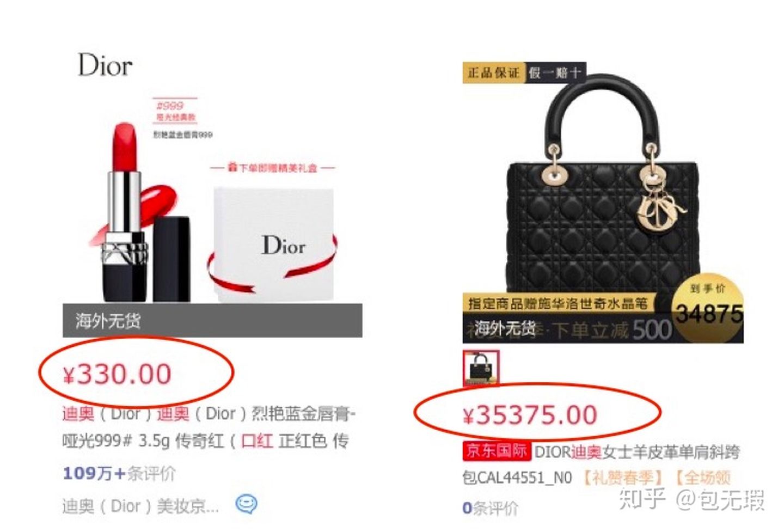The width and height of the screenshot is (784, 532).
Task: Open the 迪奥（Dior）美妆京... store link
Action: (x=140, y=506)
